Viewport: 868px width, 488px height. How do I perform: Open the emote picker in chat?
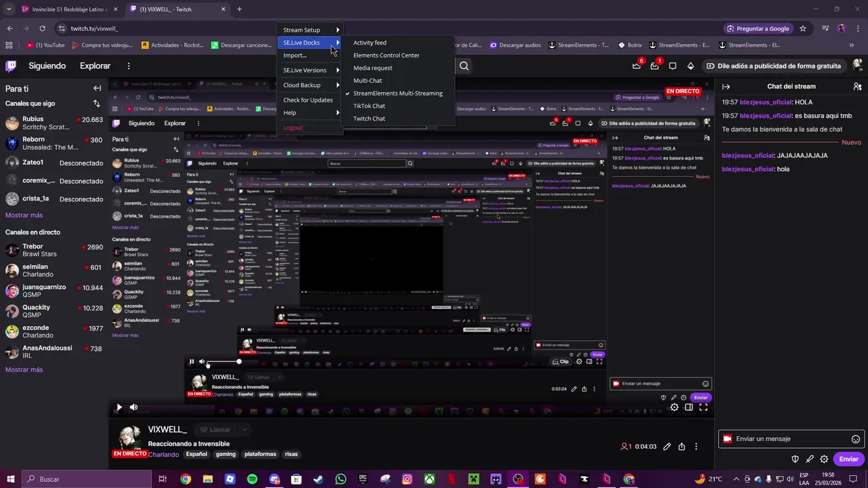pyautogui.click(x=856, y=439)
